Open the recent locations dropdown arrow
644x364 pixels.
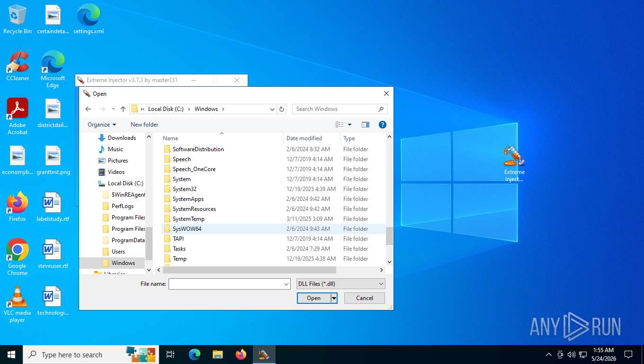tap(113, 109)
